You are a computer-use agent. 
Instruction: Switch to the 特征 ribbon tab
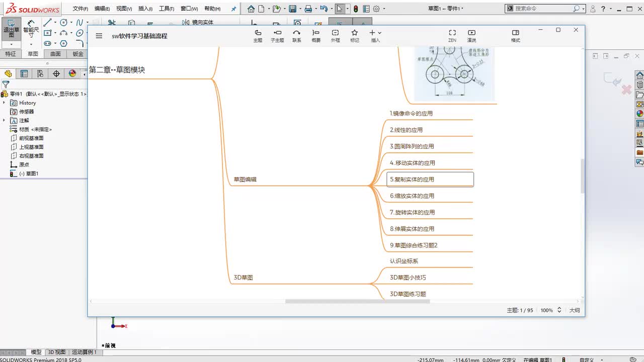click(11, 54)
